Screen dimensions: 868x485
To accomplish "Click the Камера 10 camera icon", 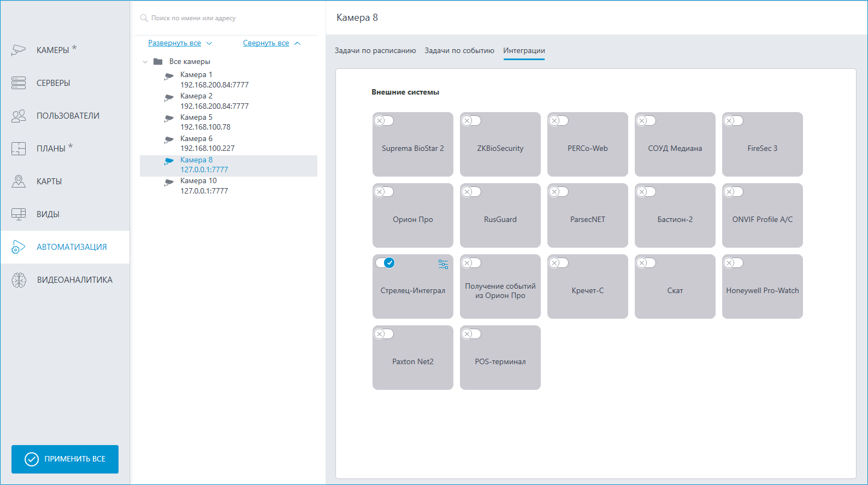I will click(169, 183).
